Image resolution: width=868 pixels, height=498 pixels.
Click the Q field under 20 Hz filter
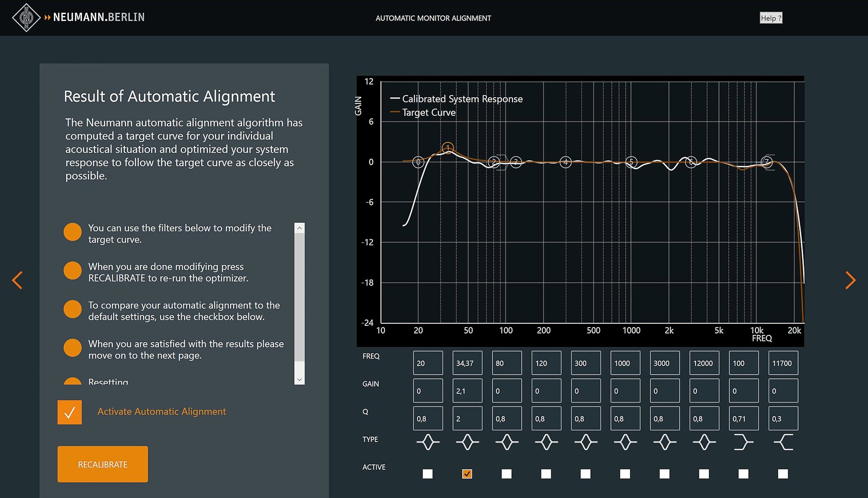click(x=428, y=418)
